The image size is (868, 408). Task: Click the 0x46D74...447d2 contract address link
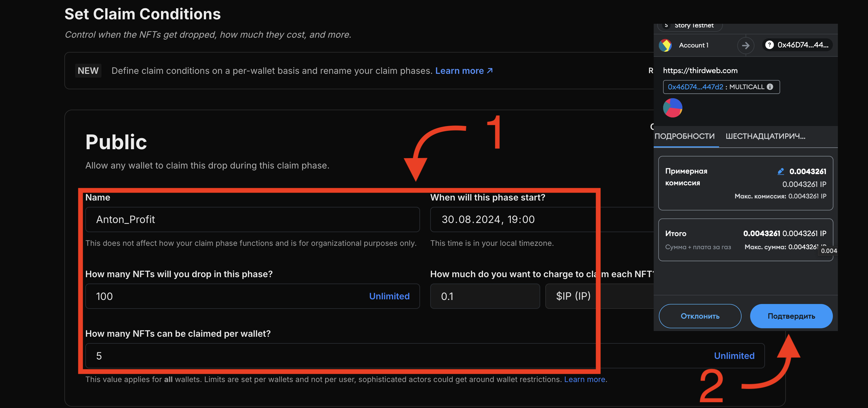[695, 87]
